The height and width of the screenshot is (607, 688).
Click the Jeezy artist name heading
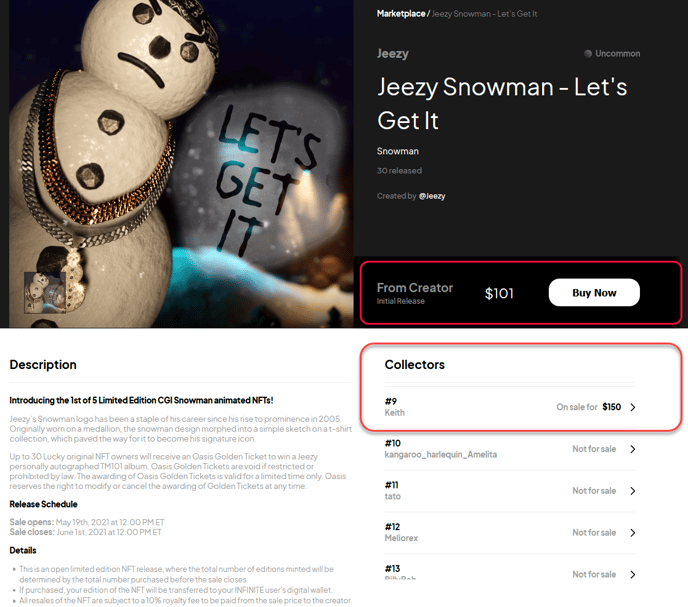[393, 54]
